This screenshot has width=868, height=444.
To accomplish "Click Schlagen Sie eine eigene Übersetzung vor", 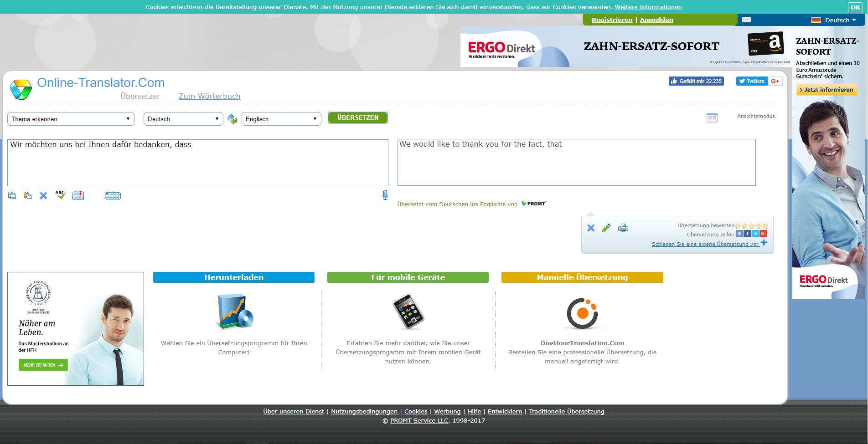I will click(x=706, y=244).
